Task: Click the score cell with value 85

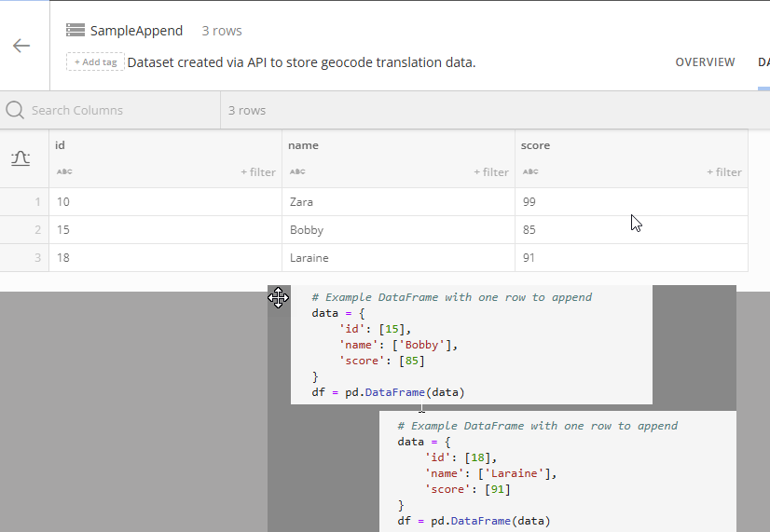Action: (631, 230)
